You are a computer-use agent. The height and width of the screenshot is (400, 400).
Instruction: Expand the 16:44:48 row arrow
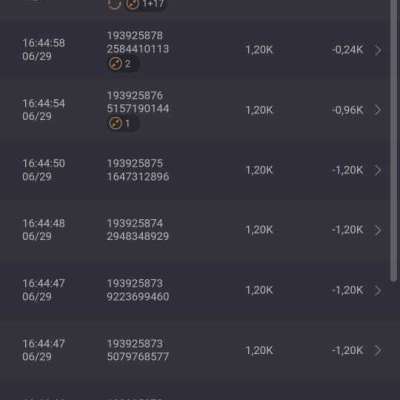pos(378,230)
